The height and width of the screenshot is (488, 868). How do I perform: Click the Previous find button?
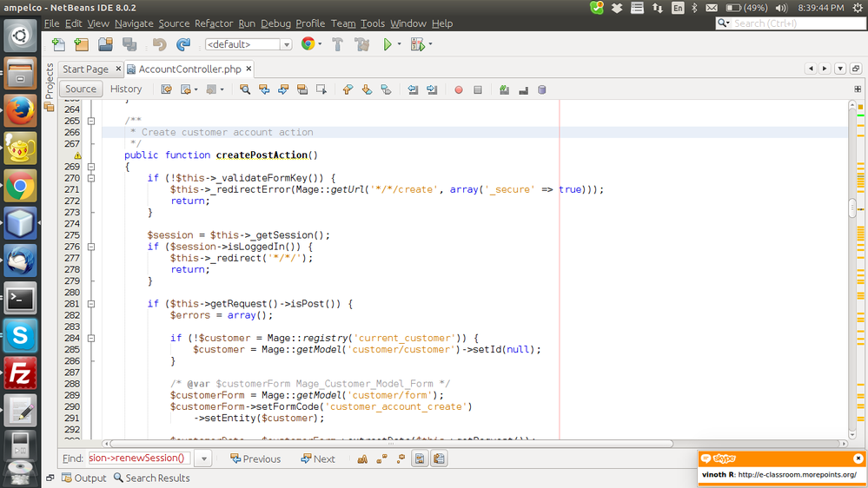coord(255,458)
